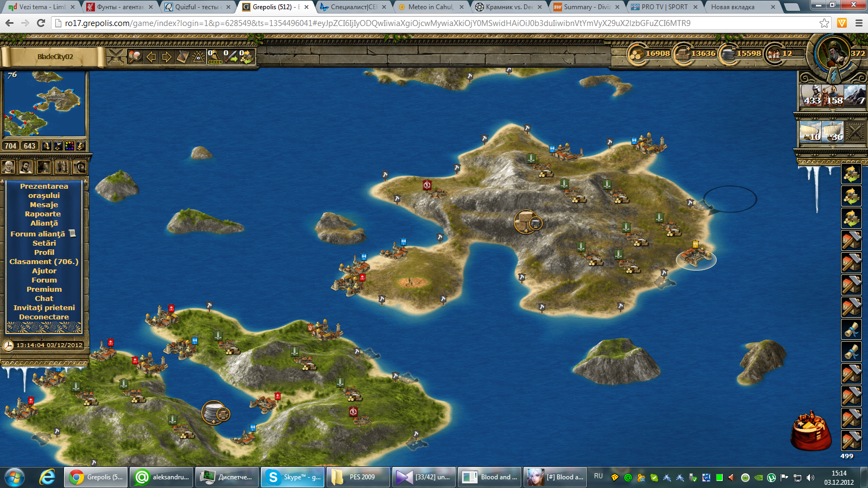
Task: Click the server time clock display
Action: pyautogui.click(x=43, y=345)
